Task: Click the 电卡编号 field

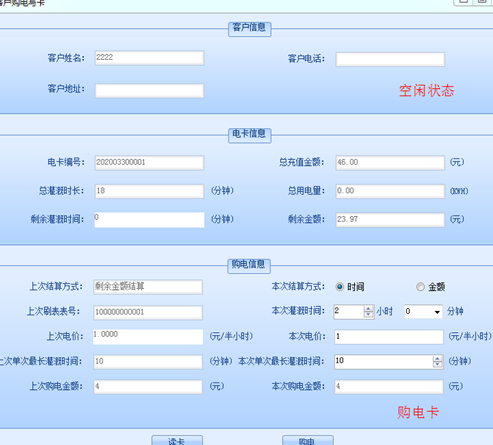Action: [x=149, y=163]
